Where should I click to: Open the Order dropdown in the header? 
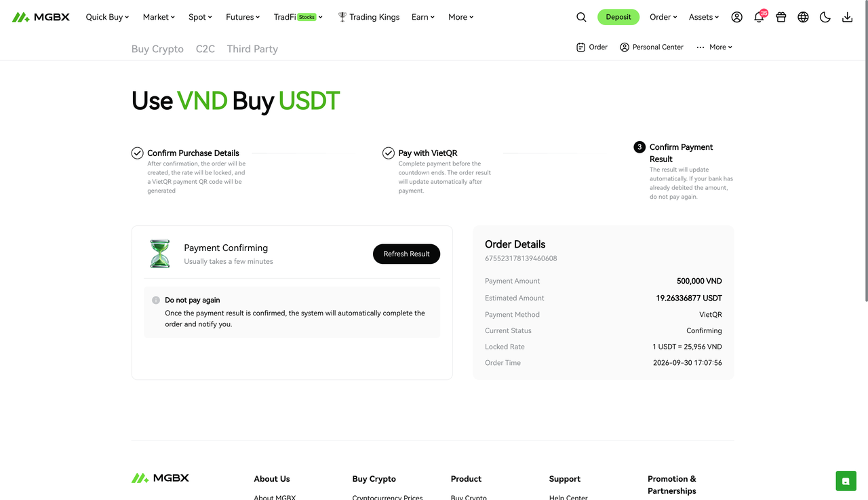663,17
